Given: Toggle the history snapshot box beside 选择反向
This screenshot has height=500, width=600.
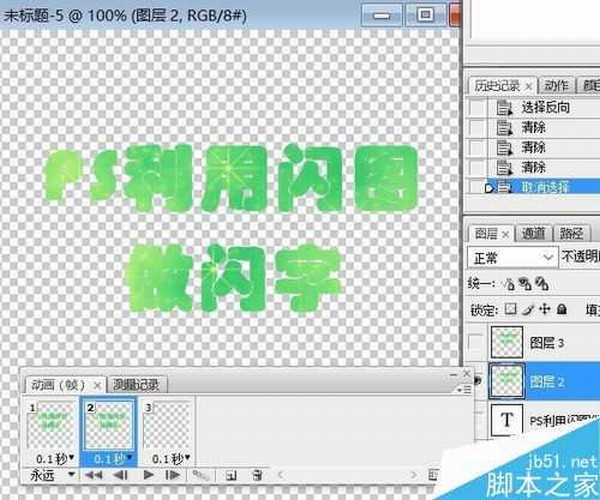Looking at the screenshot, I should coord(476,107).
